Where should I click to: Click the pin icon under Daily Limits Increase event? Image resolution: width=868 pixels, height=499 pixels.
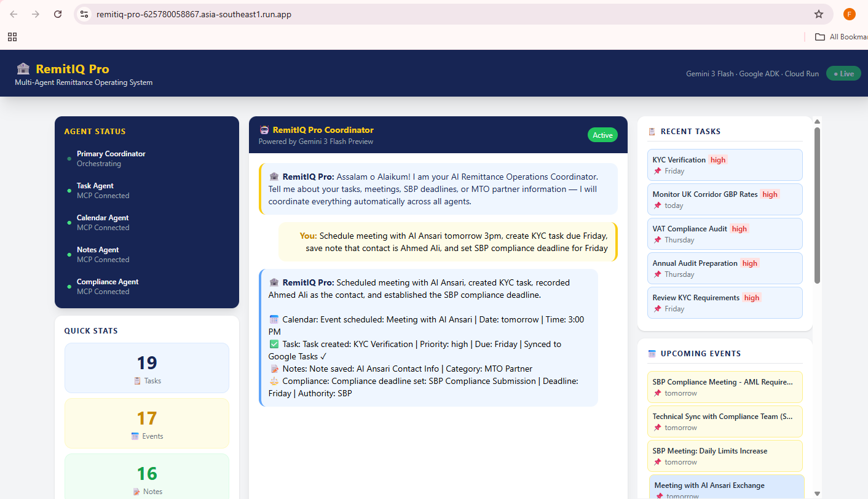(x=657, y=462)
